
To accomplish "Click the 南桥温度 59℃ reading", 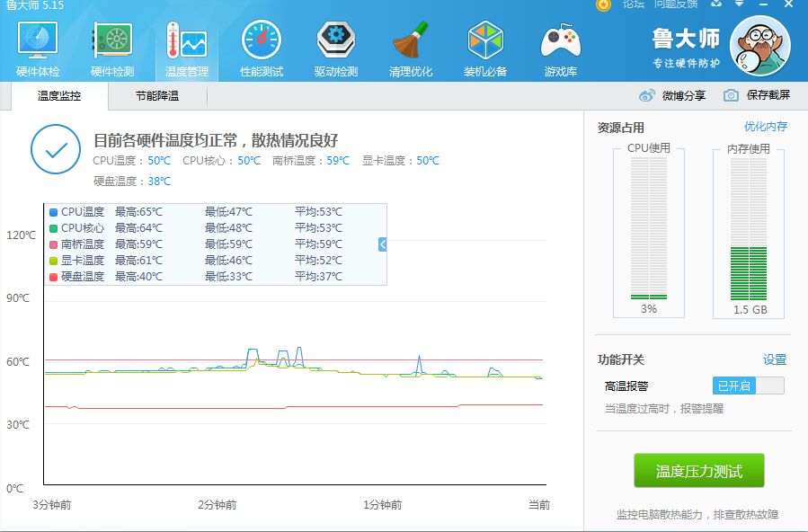I will tap(338, 161).
